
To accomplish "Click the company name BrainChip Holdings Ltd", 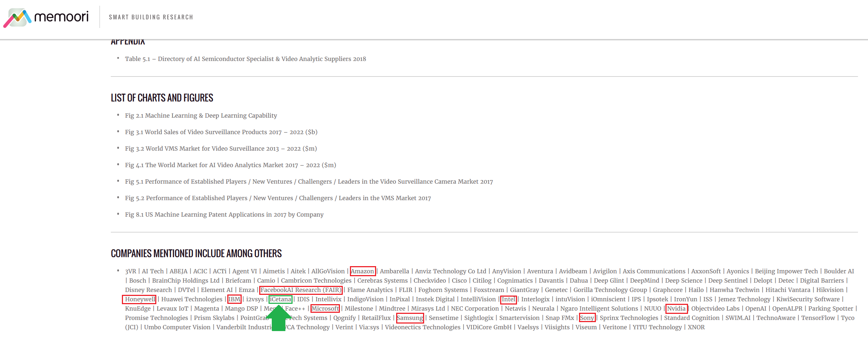I will 186,280.
